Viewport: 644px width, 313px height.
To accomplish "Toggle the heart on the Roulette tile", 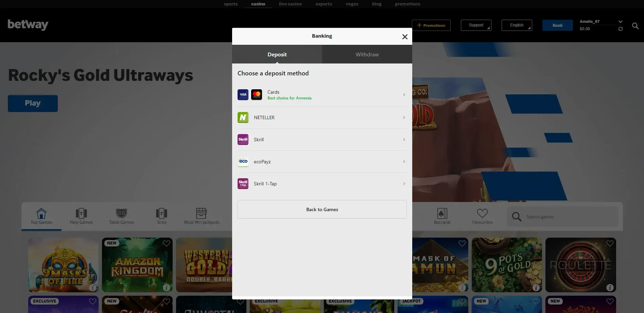I will click(x=609, y=243).
